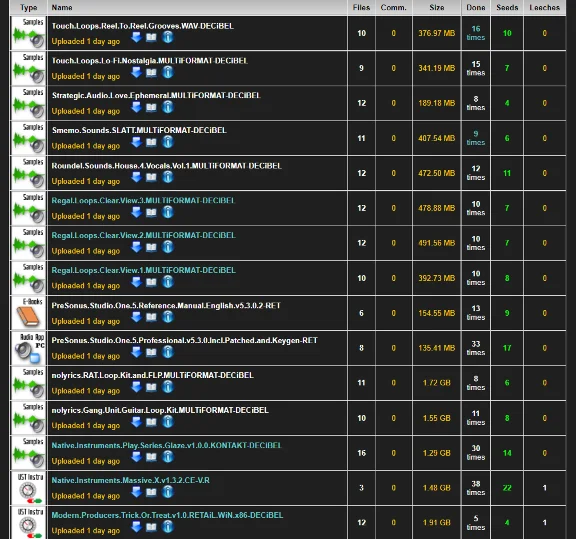The image size is (576, 539).
Task: Open info icon for Touch.Loops.Lo-Fi.Nostalgia torrent
Action: [x=168, y=72]
